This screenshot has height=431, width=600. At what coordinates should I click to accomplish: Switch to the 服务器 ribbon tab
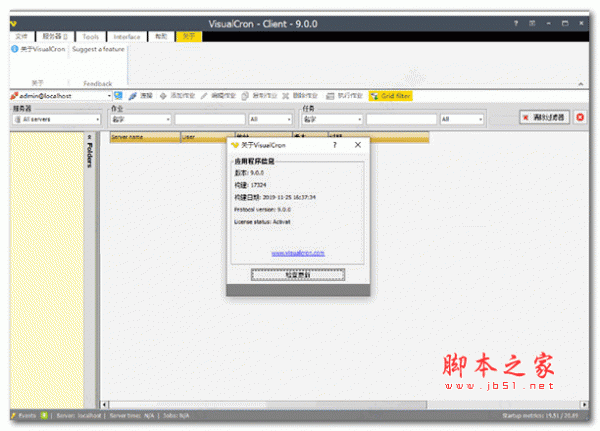(55, 36)
